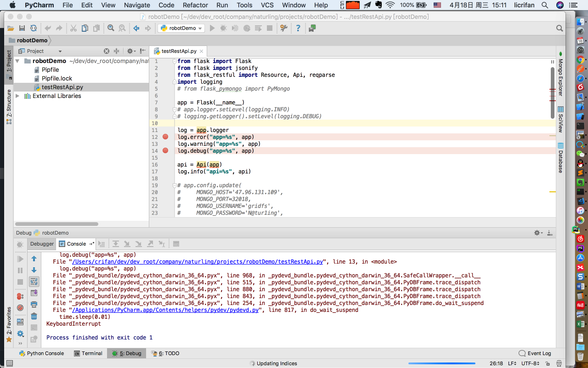Select Pipfile.lock in the project tree
Viewport: 588px width, 368px height.
(x=57, y=79)
